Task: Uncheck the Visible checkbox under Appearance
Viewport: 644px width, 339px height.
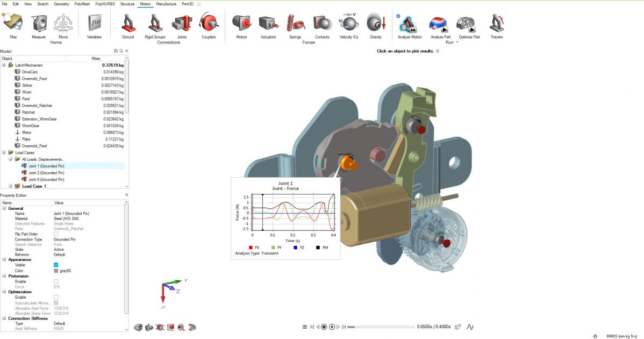Action: click(56, 265)
